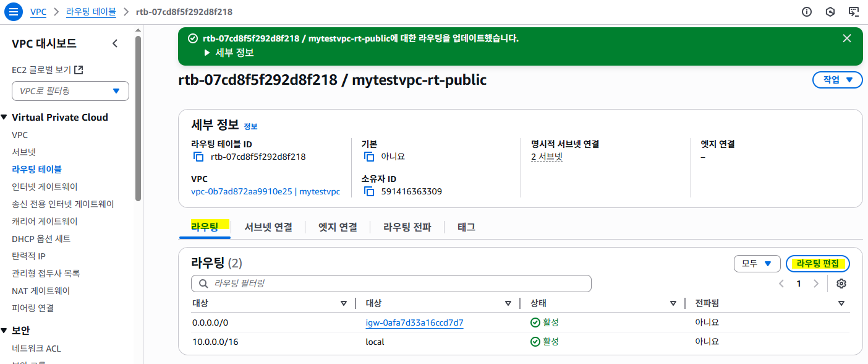Click owner ID 591416363309 text
The height and width of the screenshot is (364, 868).
pos(412,191)
